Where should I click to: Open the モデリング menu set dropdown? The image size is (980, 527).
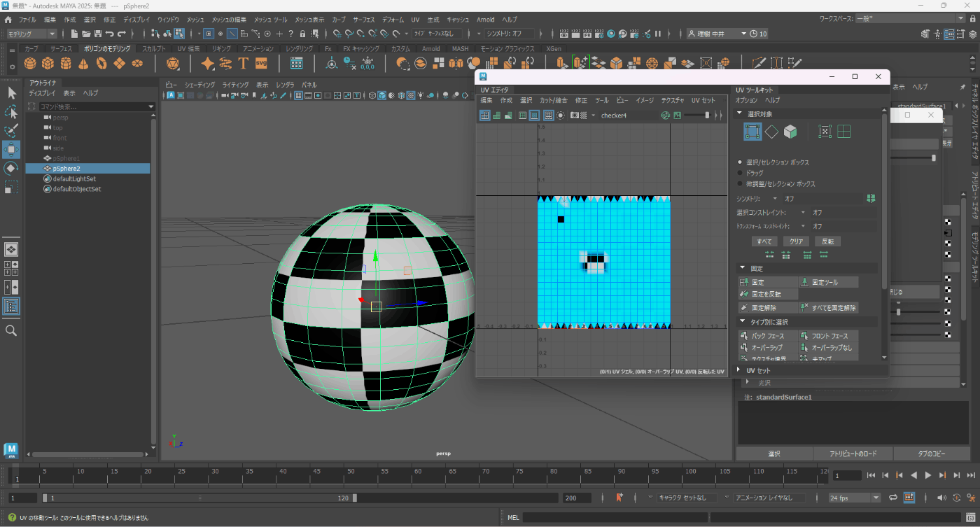tap(31, 34)
